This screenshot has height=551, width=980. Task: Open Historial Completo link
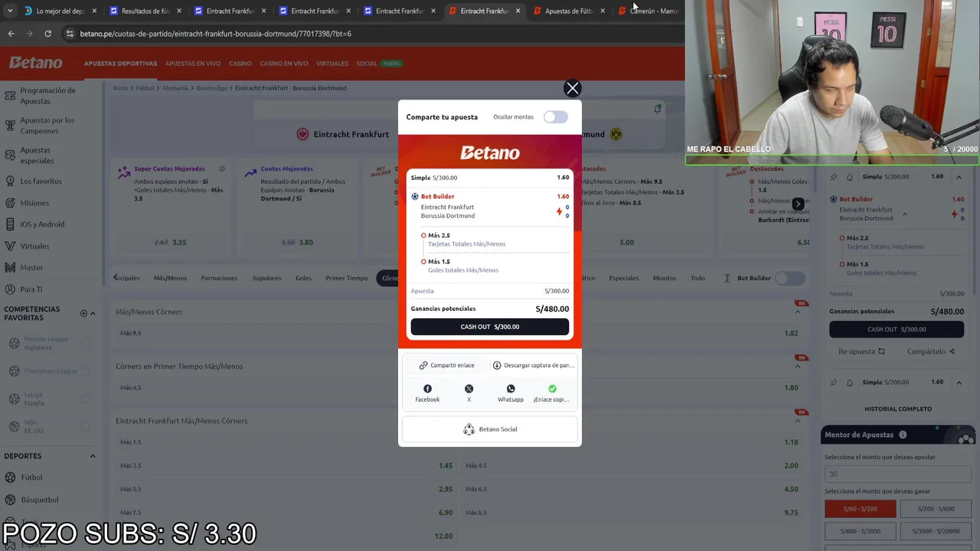898,409
